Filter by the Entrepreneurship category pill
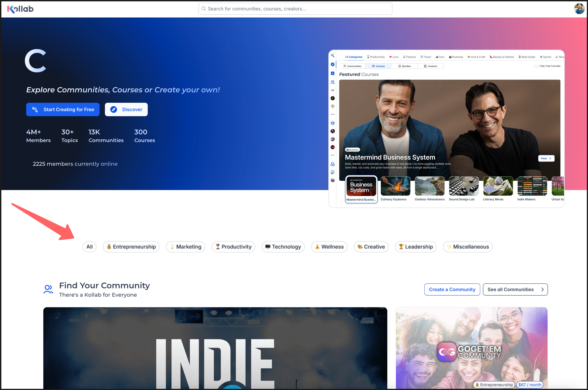Screen dimensions: 588x390 click(x=131, y=247)
